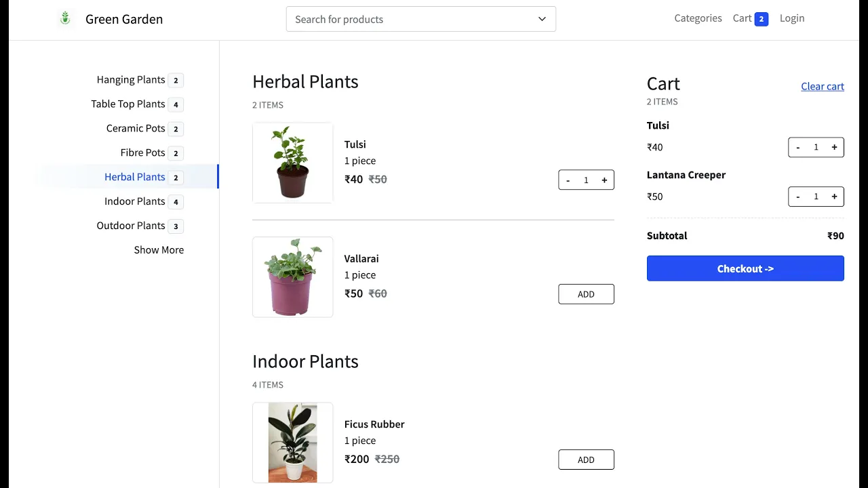
Task: Open the search dropdown chevron
Action: [x=542, y=19]
